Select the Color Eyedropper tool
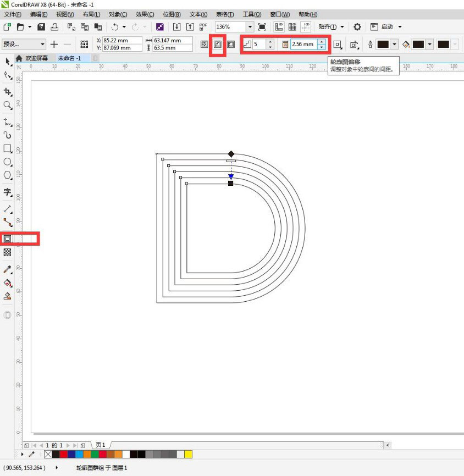This screenshot has height=476, width=464. click(x=8, y=269)
